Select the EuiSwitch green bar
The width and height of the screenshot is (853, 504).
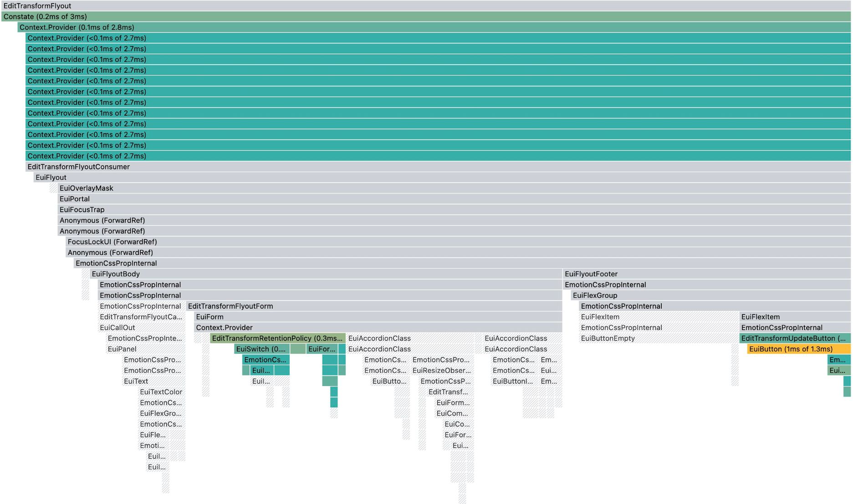[262, 349]
